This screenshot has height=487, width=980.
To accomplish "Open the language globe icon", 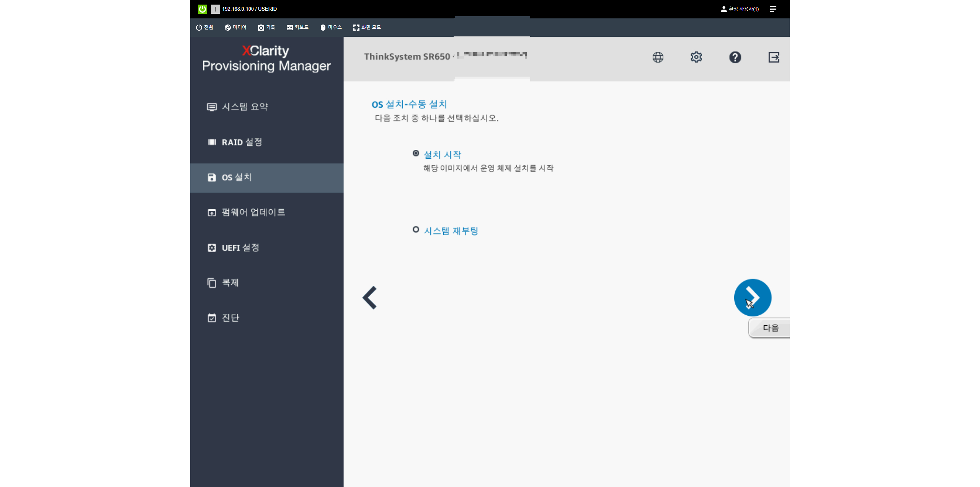I will click(658, 57).
